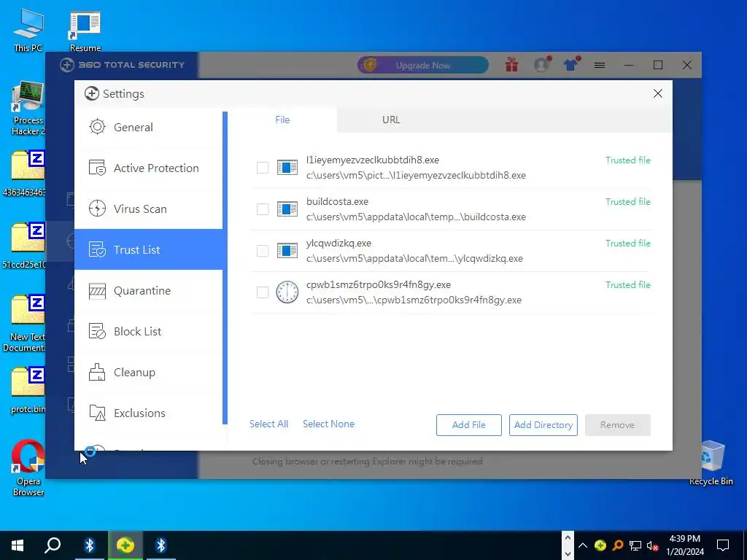Viewport: 747px width, 560px height.
Task: Select This PC desktop icon
Action: click(28, 30)
